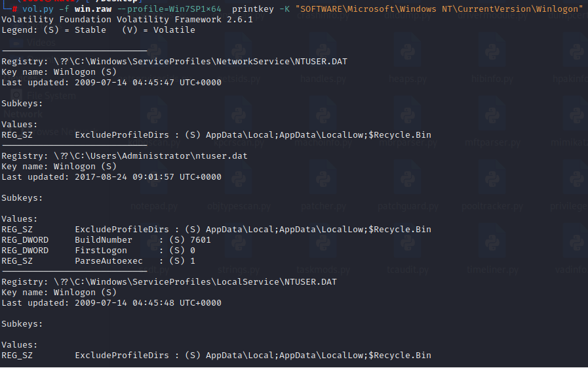Click ExcludeProfileDirs value under Administrator section
The image size is (588, 368).
(121, 230)
